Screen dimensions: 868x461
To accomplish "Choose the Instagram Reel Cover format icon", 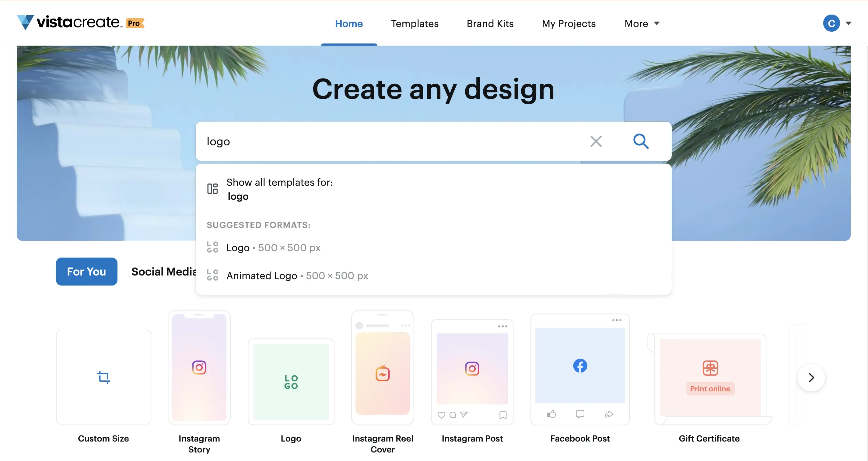I will coord(383,373).
